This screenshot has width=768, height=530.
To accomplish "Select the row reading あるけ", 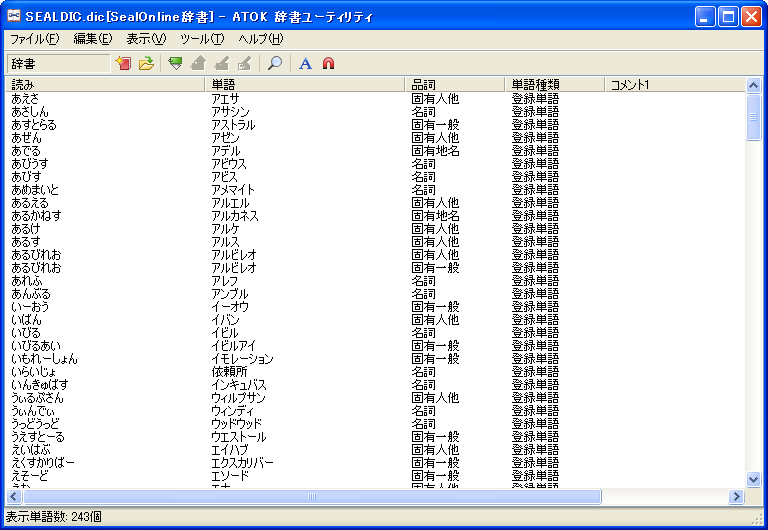I will 26,229.
